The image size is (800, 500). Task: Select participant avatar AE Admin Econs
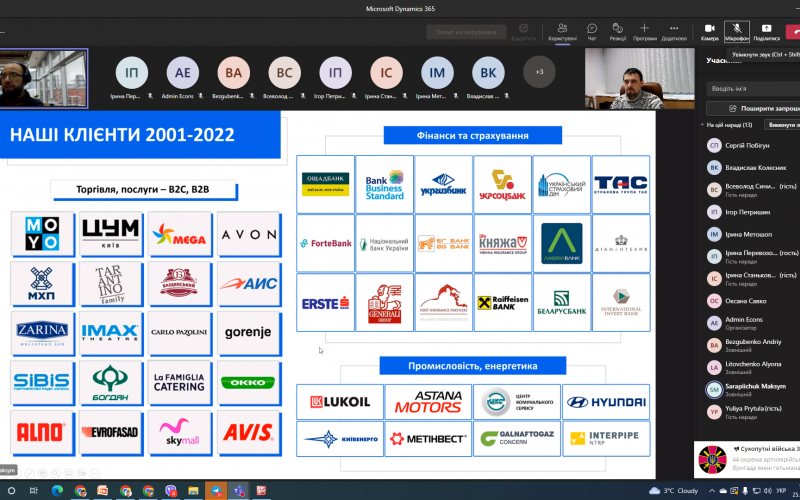tap(183, 73)
